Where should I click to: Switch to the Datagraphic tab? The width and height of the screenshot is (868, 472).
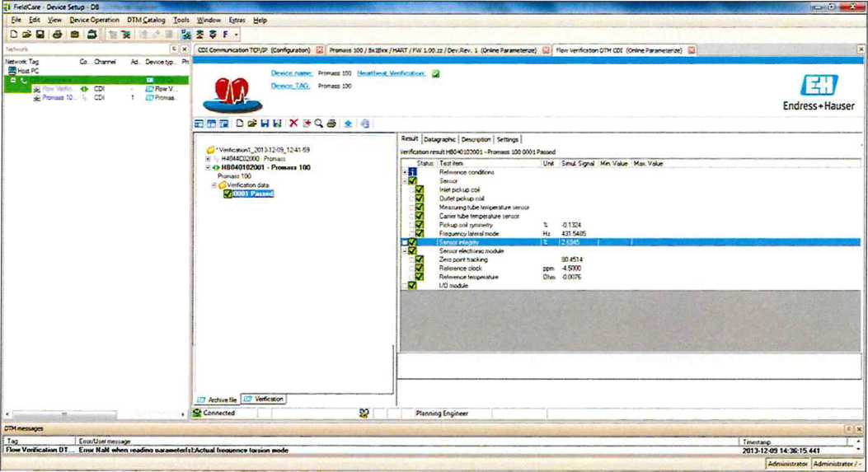coord(439,140)
